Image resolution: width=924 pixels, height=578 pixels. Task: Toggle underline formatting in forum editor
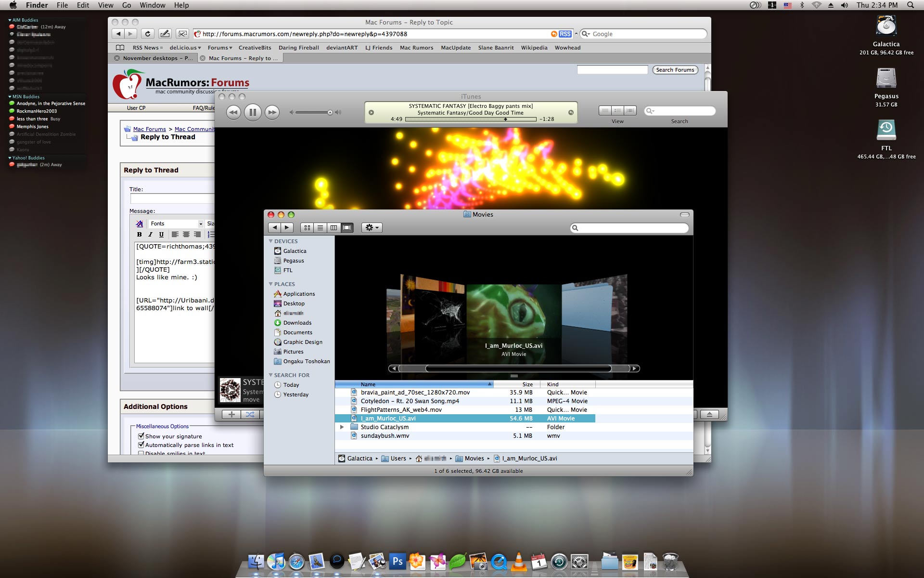pos(161,235)
